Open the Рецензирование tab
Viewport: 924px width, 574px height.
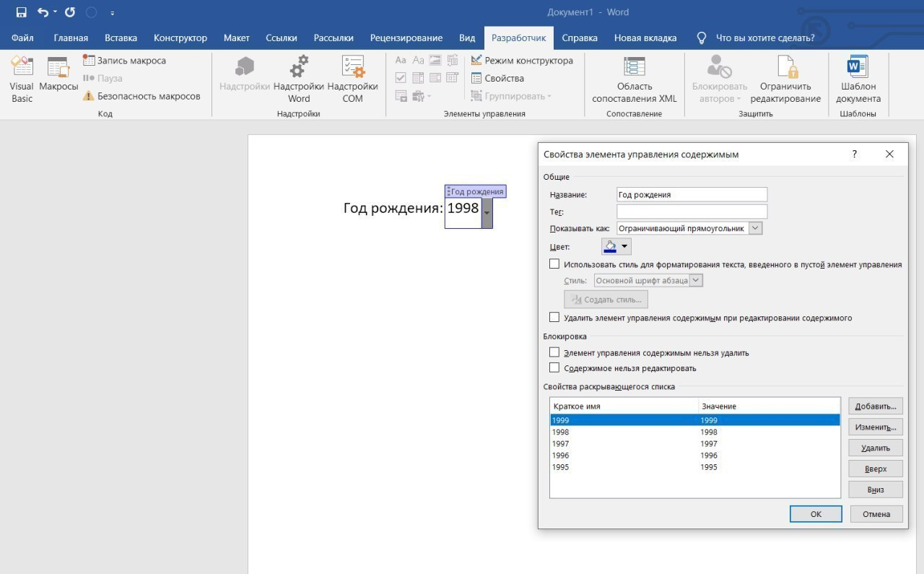[x=406, y=38]
